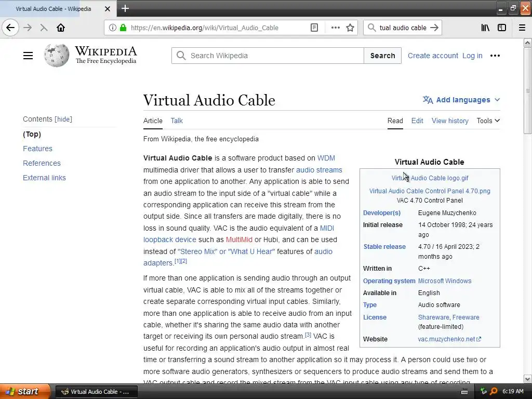The width and height of the screenshot is (532, 399).
Task: Open page actions three-dot menu
Action: coord(335,28)
